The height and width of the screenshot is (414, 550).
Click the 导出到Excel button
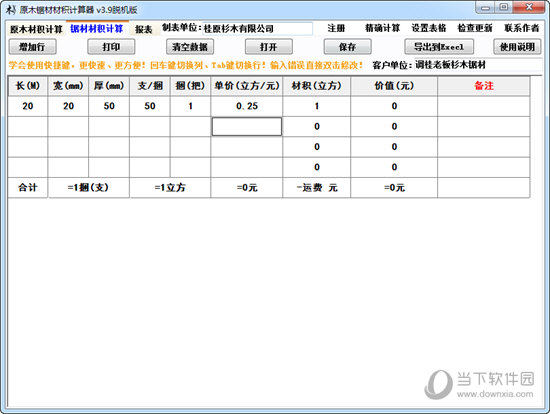tap(439, 47)
